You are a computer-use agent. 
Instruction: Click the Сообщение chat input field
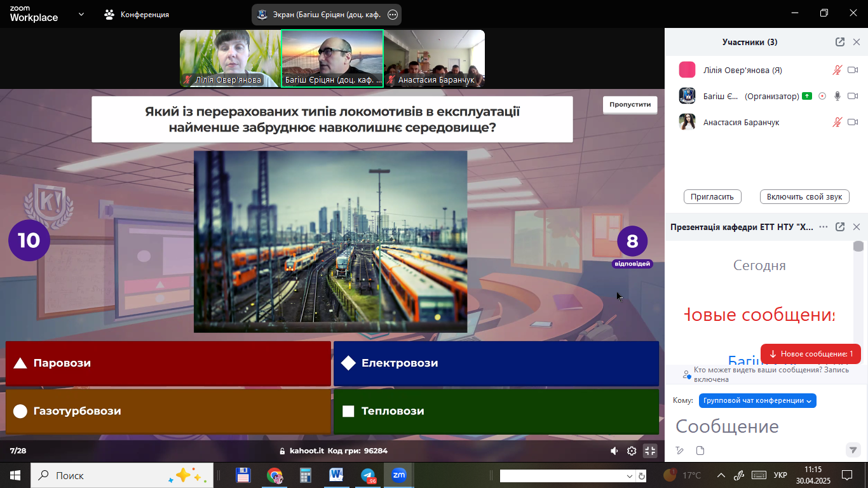click(x=756, y=426)
